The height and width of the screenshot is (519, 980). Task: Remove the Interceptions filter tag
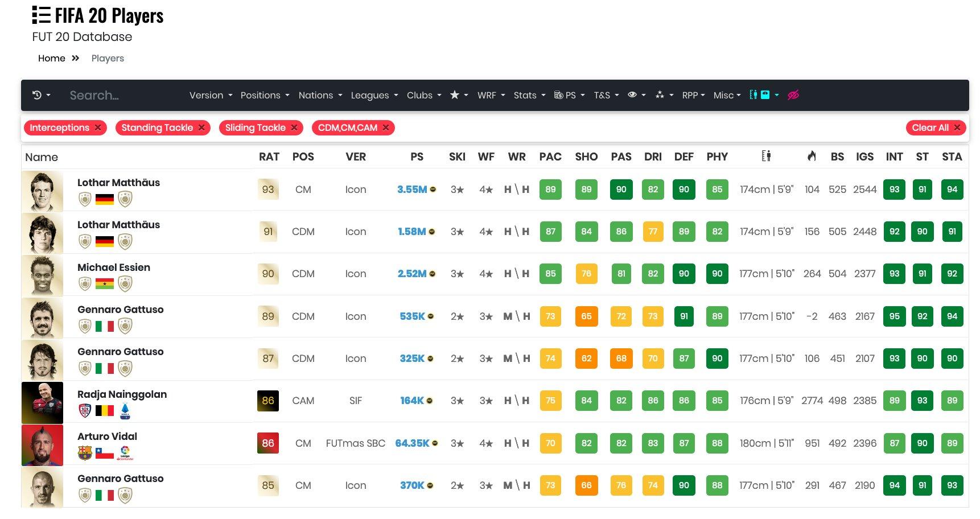98,128
